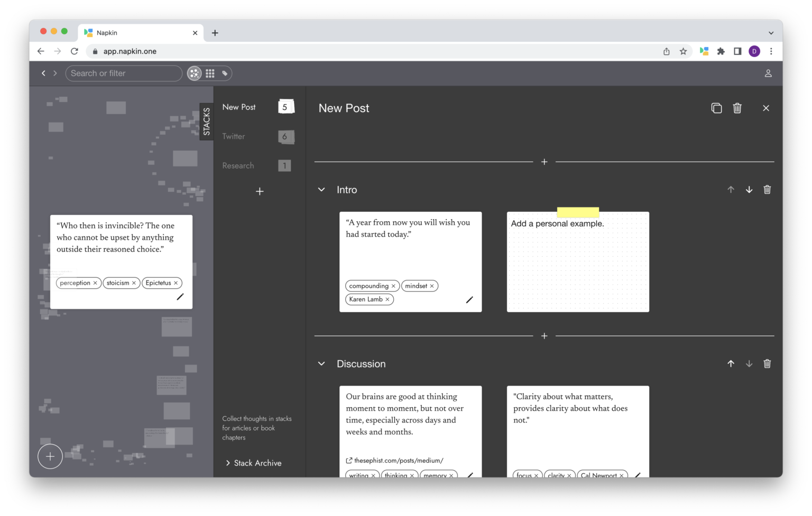
Task: Delete the New Post stack with the trash icon
Action: (x=737, y=108)
